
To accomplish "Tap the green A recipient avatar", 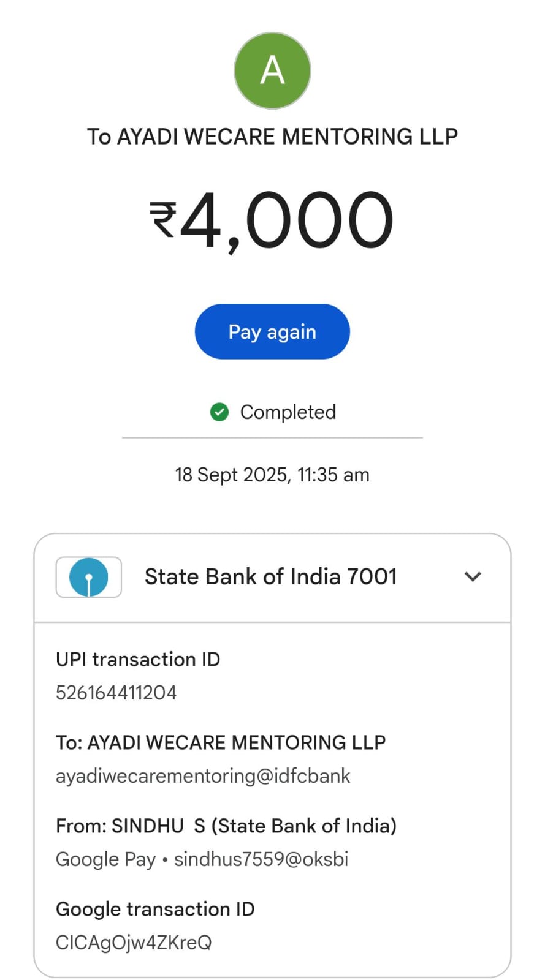I will [272, 70].
